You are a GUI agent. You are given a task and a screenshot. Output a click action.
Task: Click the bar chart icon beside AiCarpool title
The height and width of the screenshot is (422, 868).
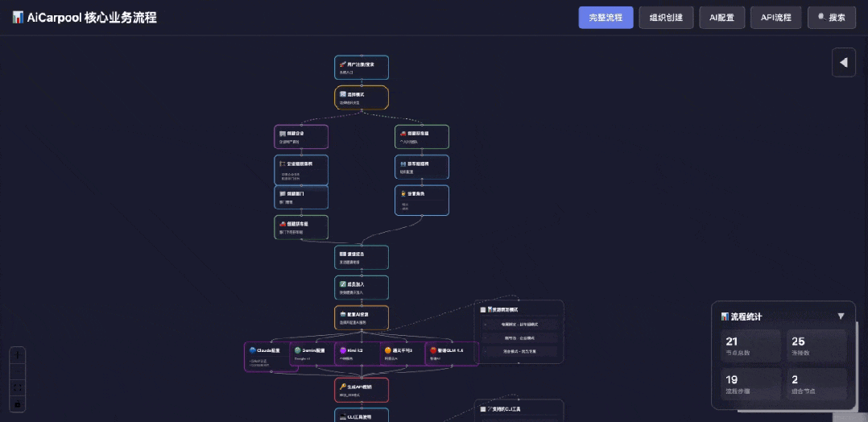coord(18,18)
